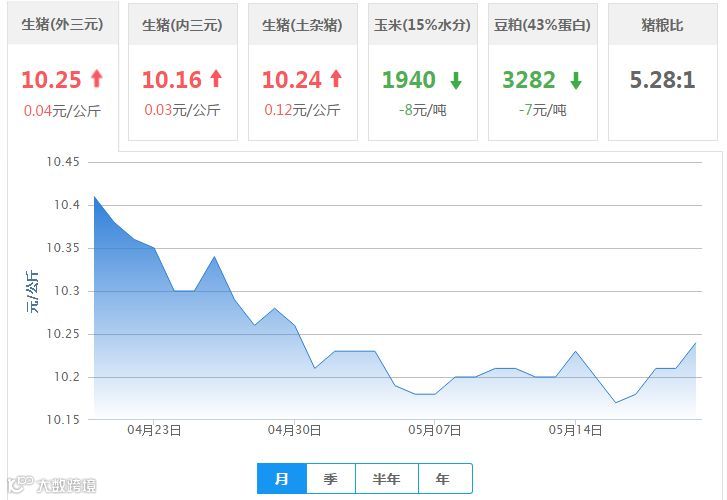Viewport: 727px width, 500px height.
Task: Click the 0.04元/公斤 change text
Action: [62, 111]
